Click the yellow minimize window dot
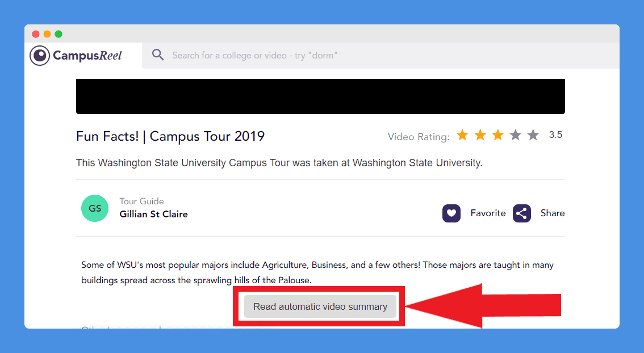644x353 pixels. [x=47, y=34]
